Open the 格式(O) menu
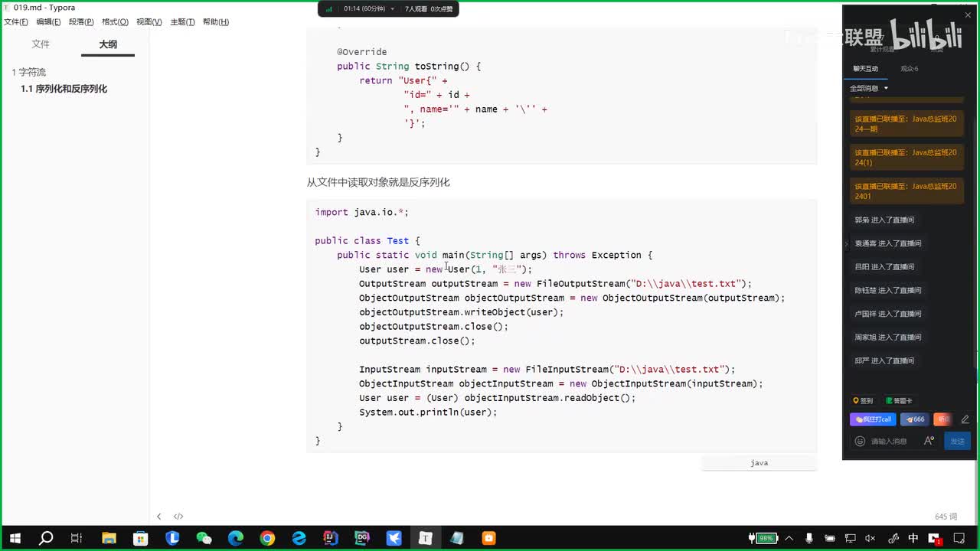Image resolution: width=980 pixels, height=551 pixels. click(115, 22)
